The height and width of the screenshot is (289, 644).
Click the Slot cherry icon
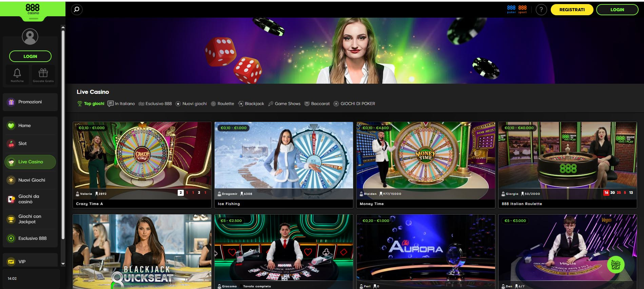pyautogui.click(x=11, y=144)
